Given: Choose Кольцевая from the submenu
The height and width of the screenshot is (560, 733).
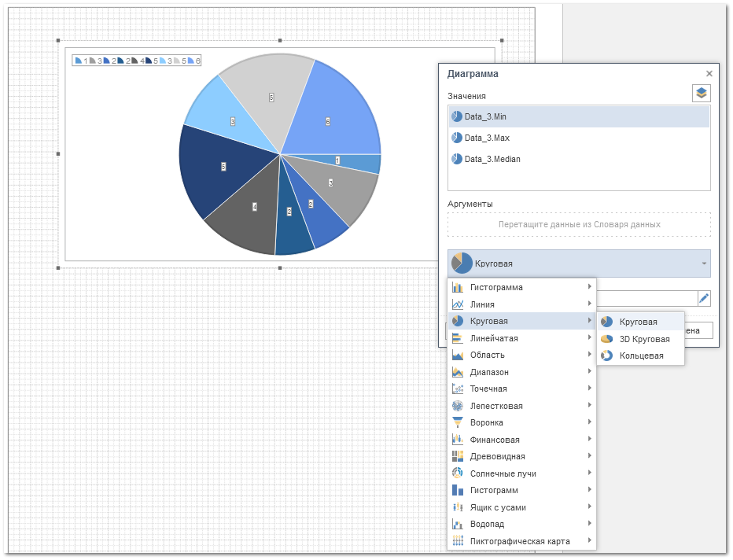Looking at the screenshot, I should click(641, 356).
